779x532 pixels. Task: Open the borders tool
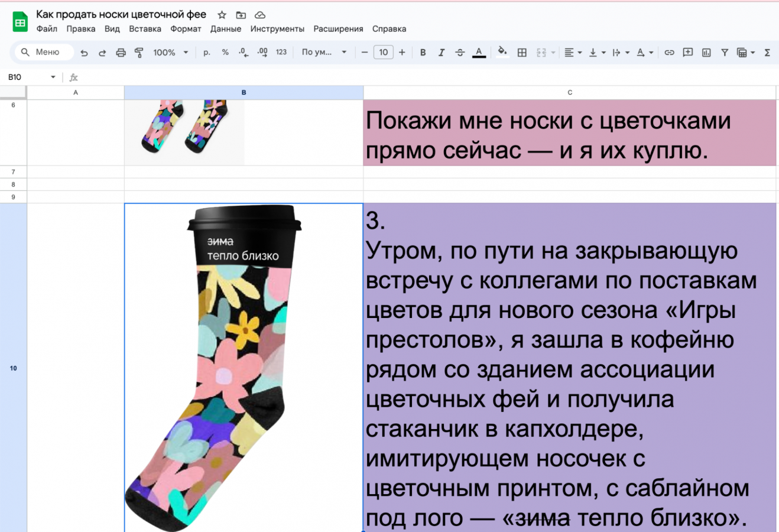click(x=522, y=53)
